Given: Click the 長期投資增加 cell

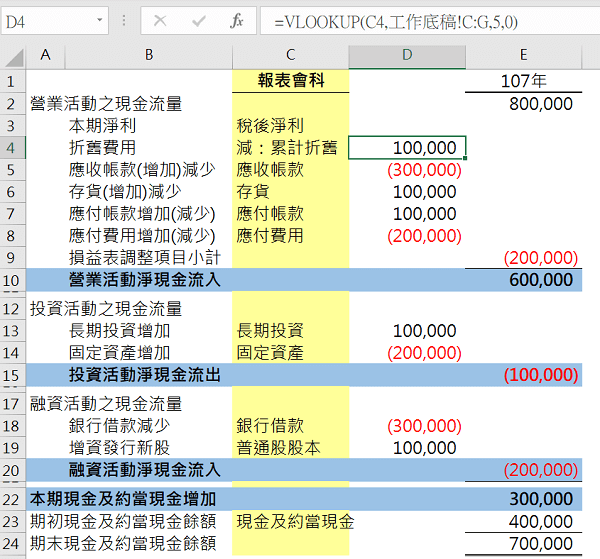Looking at the screenshot, I should pyautogui.click(x=148, y=331).
